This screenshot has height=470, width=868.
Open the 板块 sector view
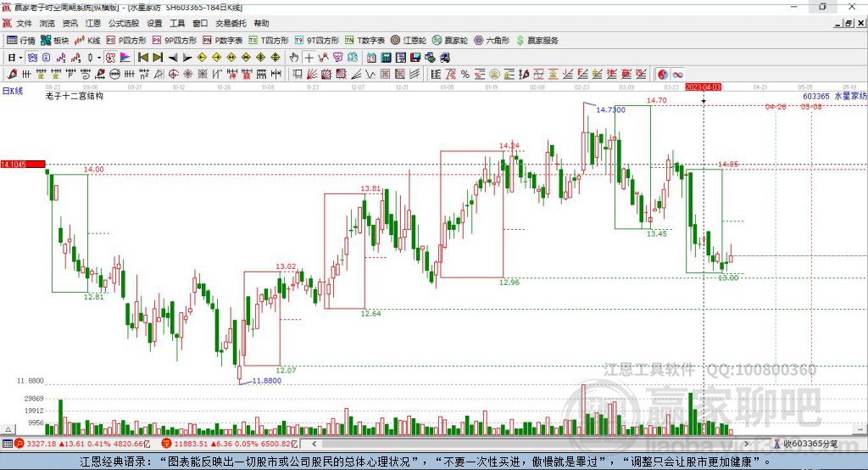54,41
